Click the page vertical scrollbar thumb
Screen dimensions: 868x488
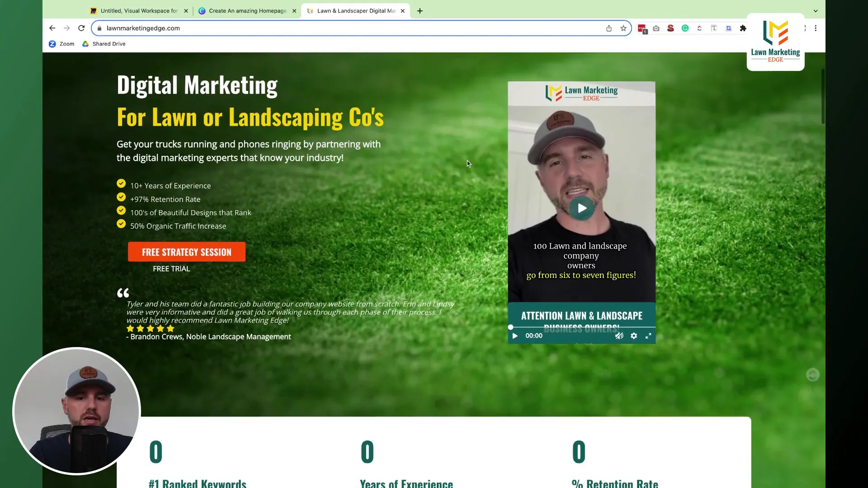coord(823,96)
